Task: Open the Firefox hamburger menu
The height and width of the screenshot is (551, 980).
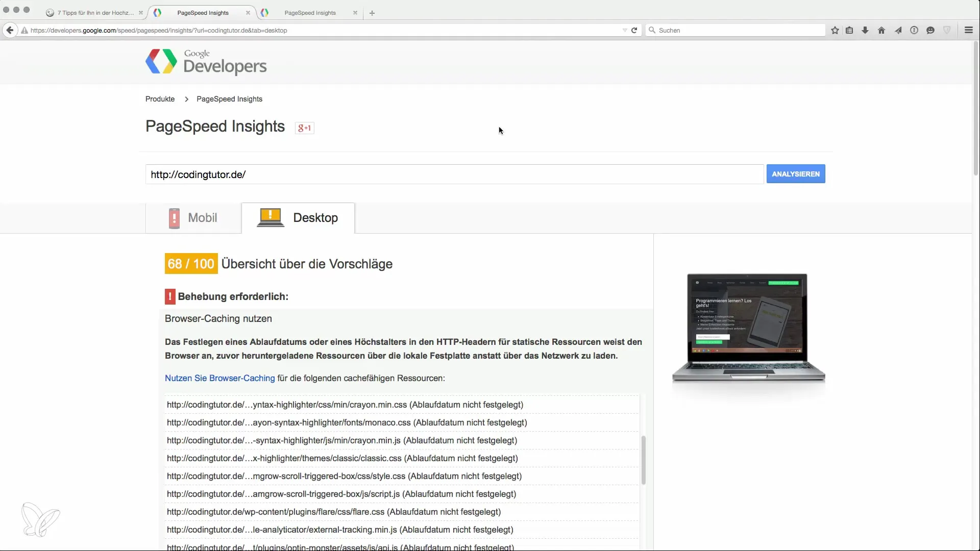Action: pyautogui.click(x=969, y=30)
